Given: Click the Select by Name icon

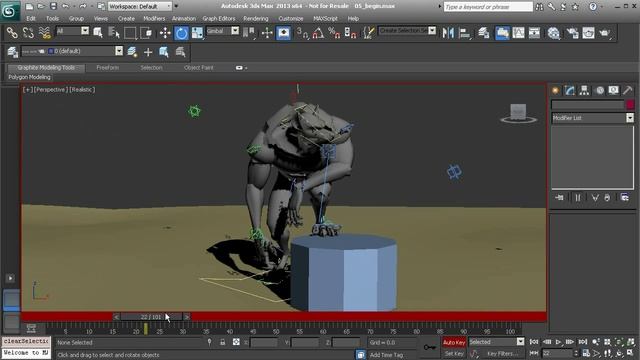Looking at the screenshot, I should 114,33.
